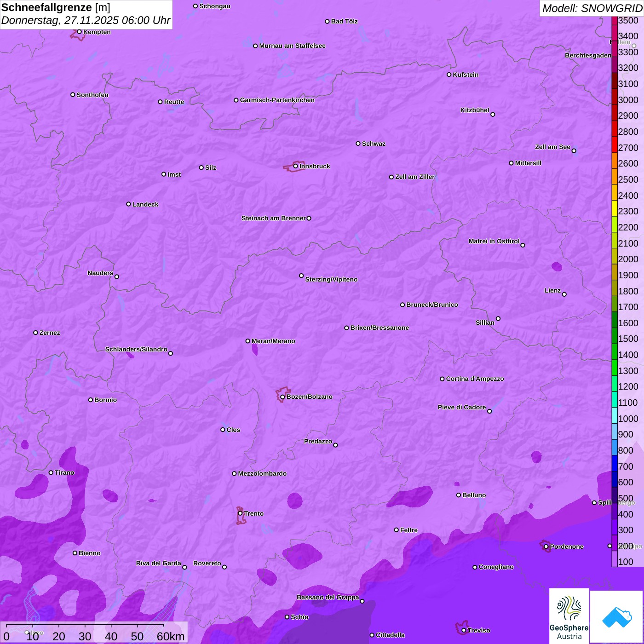Viewport: 644px width, 644px height.
Task: Click the Innsbruck city marker
Action: click(x=296, y=166)
